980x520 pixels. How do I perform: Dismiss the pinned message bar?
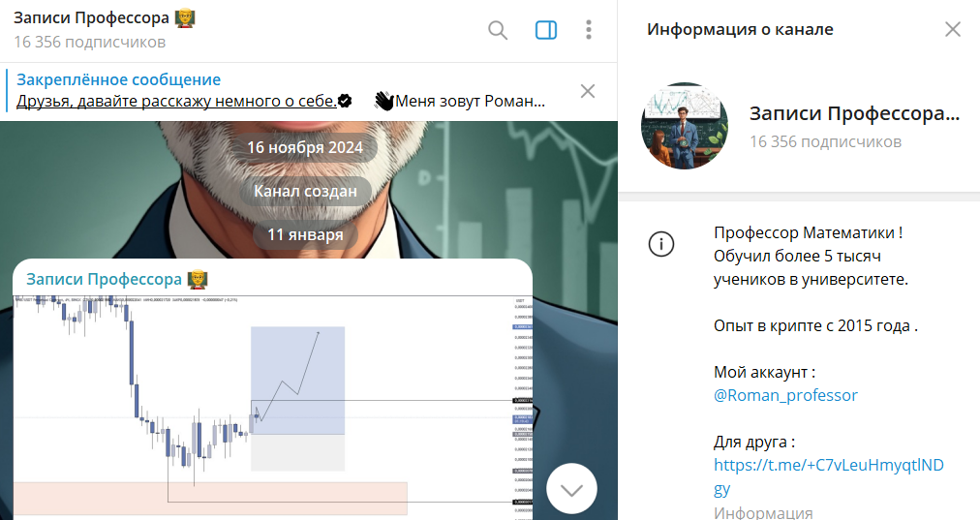pyautogui.click(x=588, y=91)
